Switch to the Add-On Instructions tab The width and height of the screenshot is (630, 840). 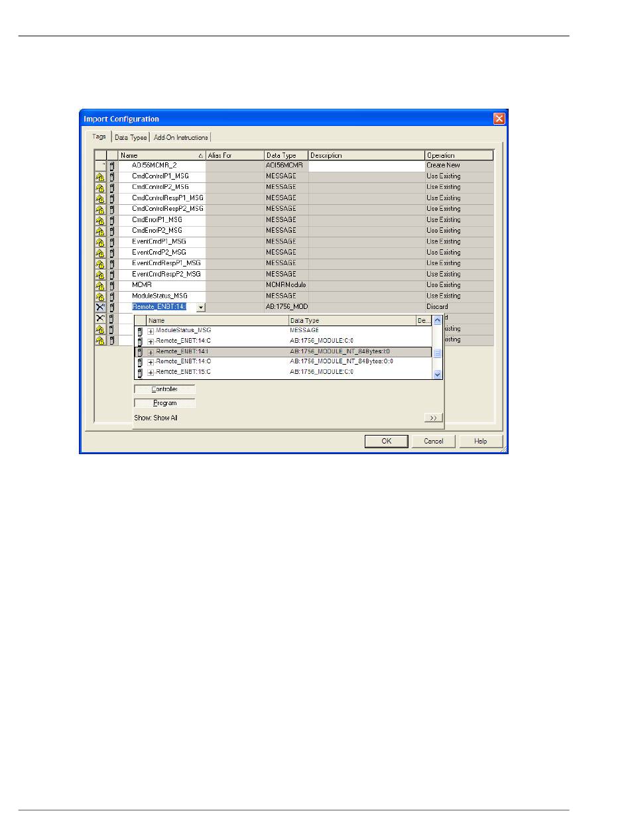pos(181,137)
